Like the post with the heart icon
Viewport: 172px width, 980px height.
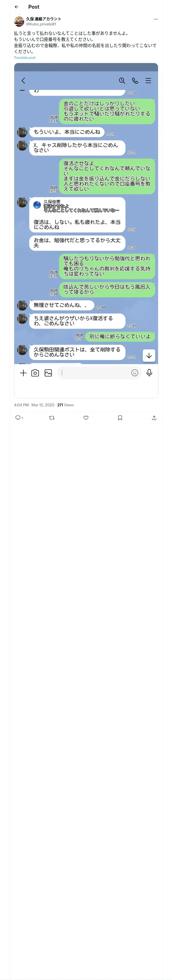[86, 418]
